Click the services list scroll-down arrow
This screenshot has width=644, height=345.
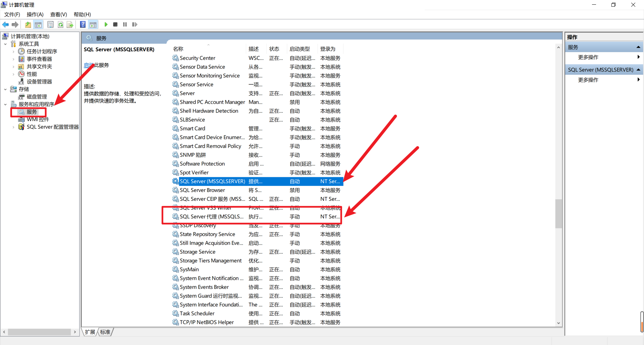[558, 323]
